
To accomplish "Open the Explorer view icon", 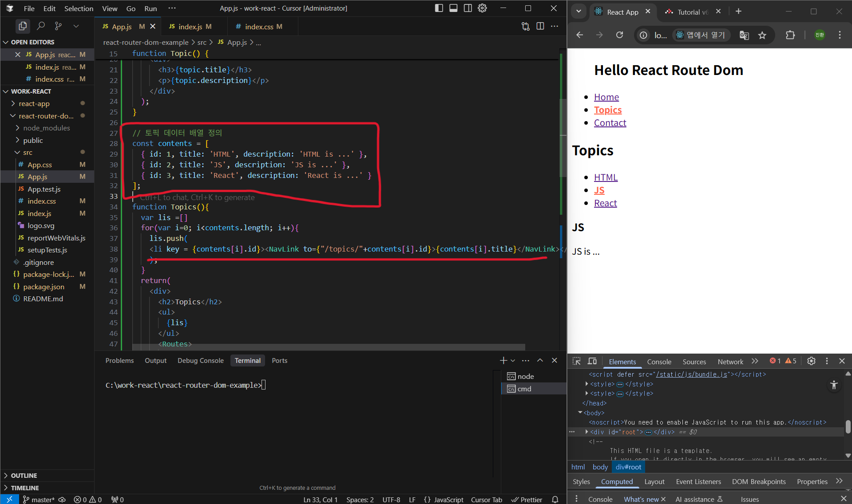I will [23, 26].
